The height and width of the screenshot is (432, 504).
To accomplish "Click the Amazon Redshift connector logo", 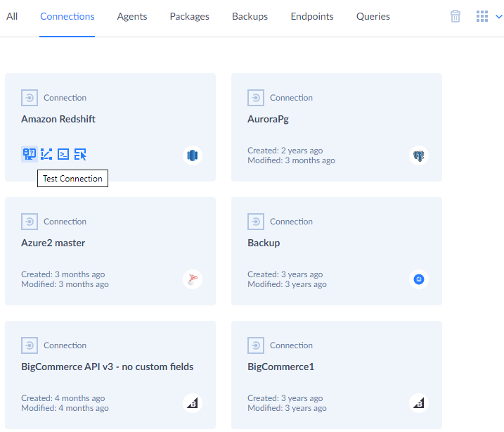I will click(193, 155).
